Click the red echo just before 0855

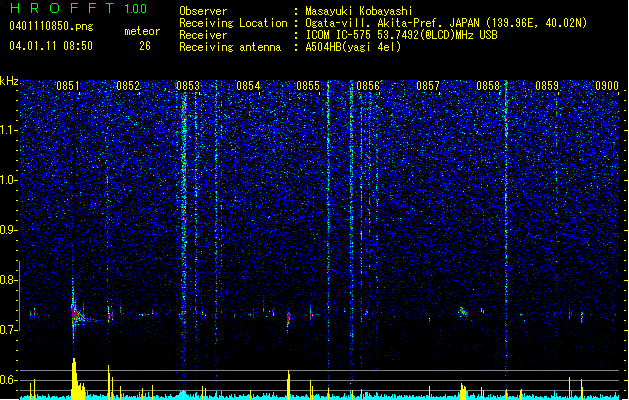click(x=288, y=319)
